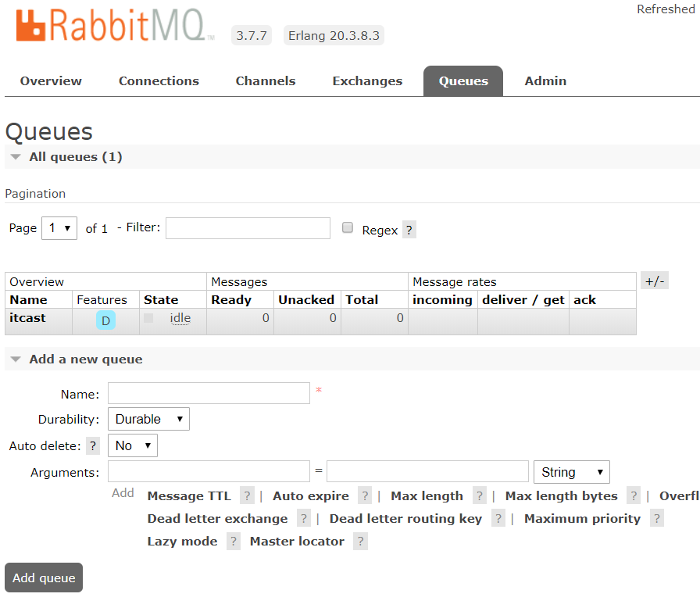Switch to the Connections tab

159,80
